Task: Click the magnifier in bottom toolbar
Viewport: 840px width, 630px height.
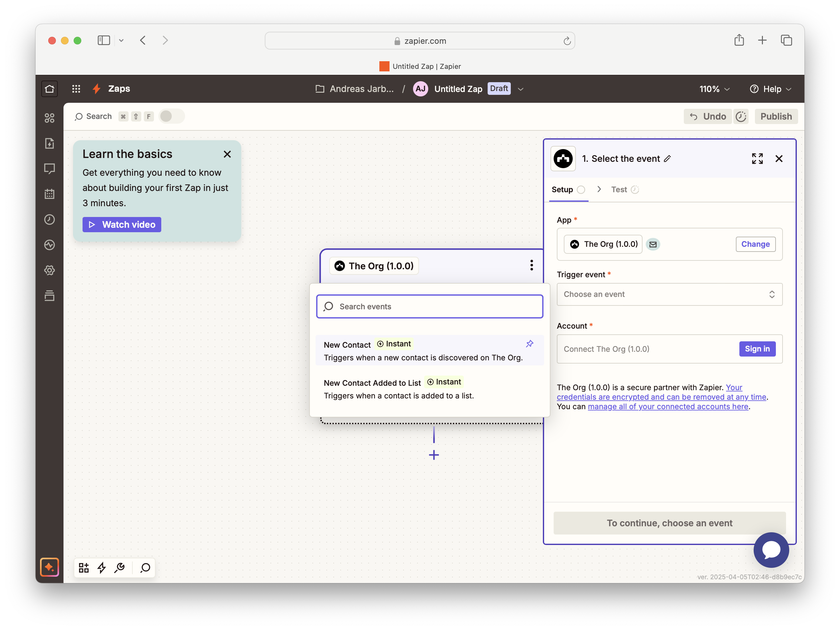Action: [x=145, y=568]
